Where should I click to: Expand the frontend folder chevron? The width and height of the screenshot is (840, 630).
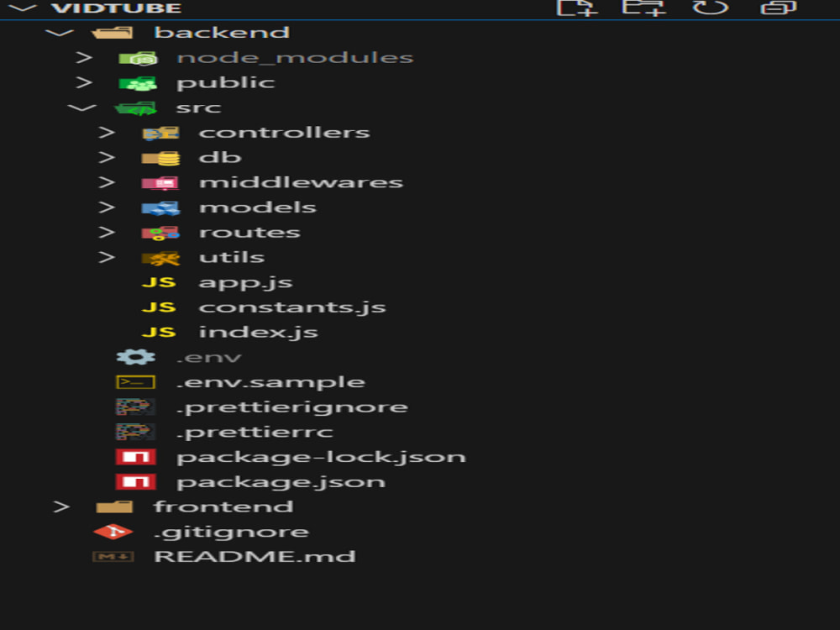(61, 507)
